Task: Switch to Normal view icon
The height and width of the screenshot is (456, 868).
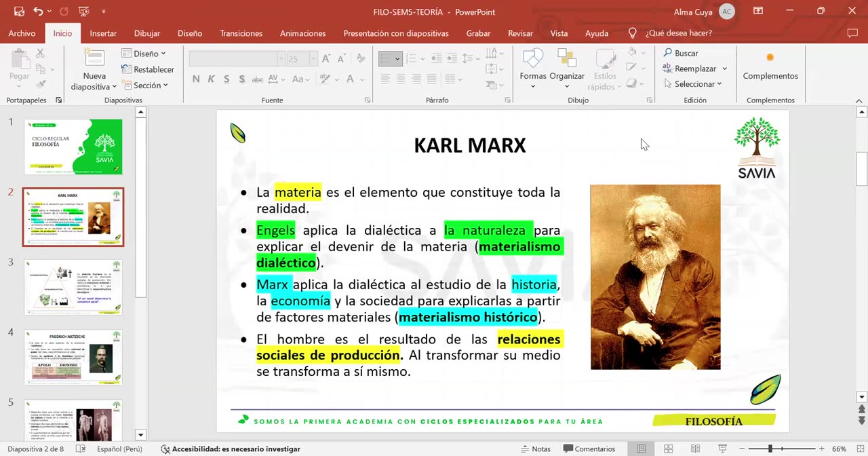Action: tap(641, 449)
